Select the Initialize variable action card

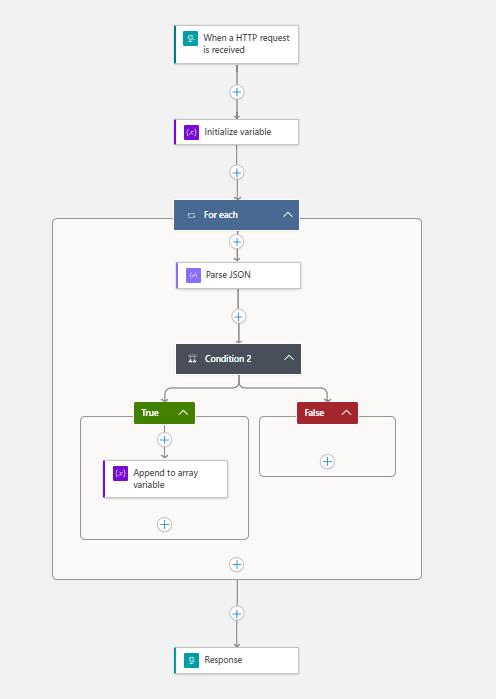pos(237,132)
